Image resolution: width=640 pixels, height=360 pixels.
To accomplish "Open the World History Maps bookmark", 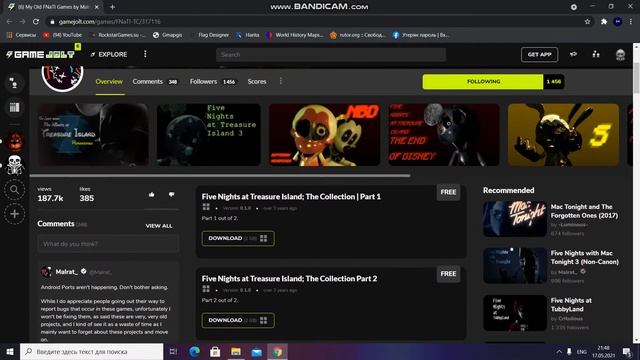I will click(x=294, y=35).
